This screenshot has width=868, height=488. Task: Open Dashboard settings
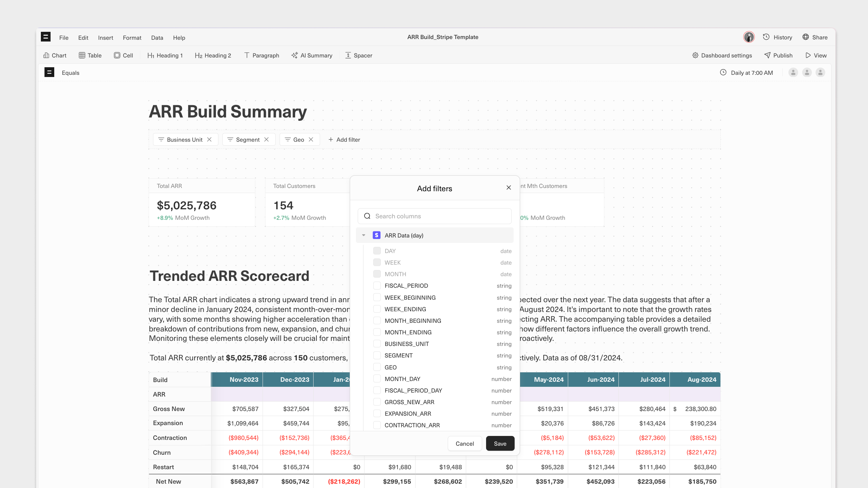tap(722, 55)
